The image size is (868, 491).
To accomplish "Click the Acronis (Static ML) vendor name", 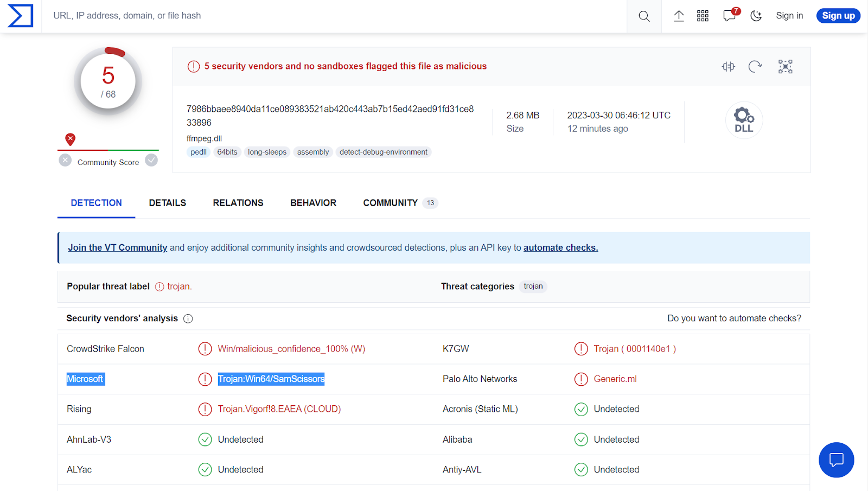I will tap(480, 409).
